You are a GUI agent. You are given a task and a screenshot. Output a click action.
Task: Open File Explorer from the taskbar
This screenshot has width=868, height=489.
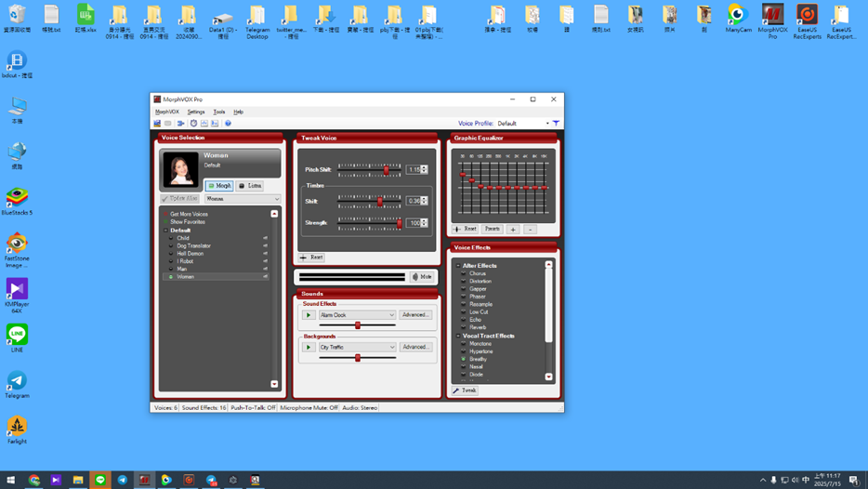click(x=78, y=480)
